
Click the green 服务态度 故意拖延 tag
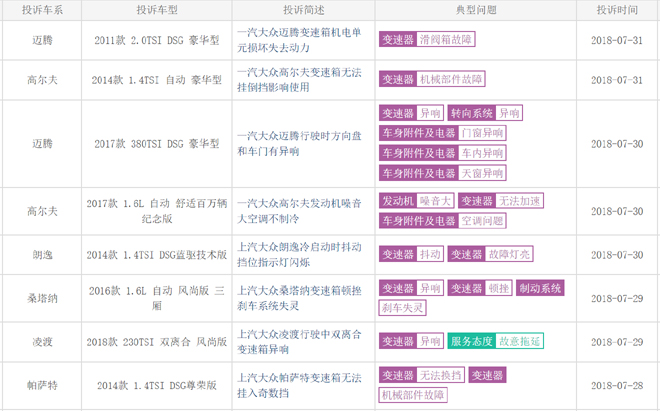[x=495, y=341]
